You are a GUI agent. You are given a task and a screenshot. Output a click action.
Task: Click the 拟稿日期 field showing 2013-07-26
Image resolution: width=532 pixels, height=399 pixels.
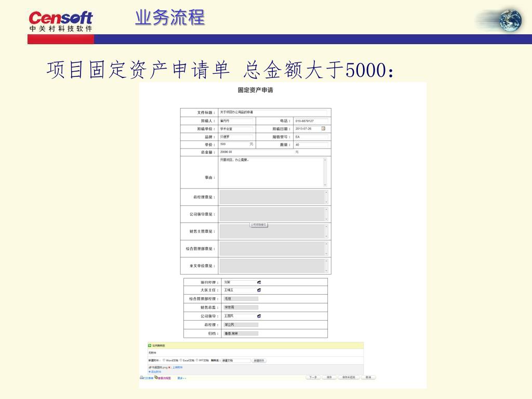(308, 129)
